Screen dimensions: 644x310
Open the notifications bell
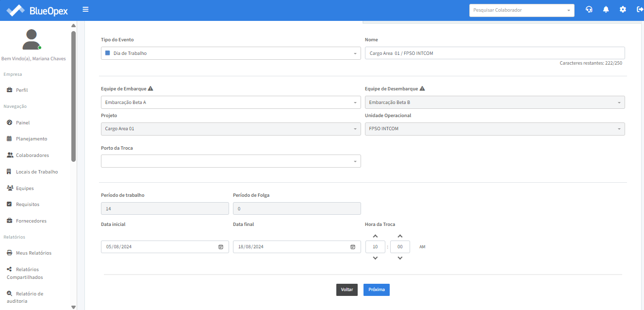pyautogui.click(x=606, y=9)
